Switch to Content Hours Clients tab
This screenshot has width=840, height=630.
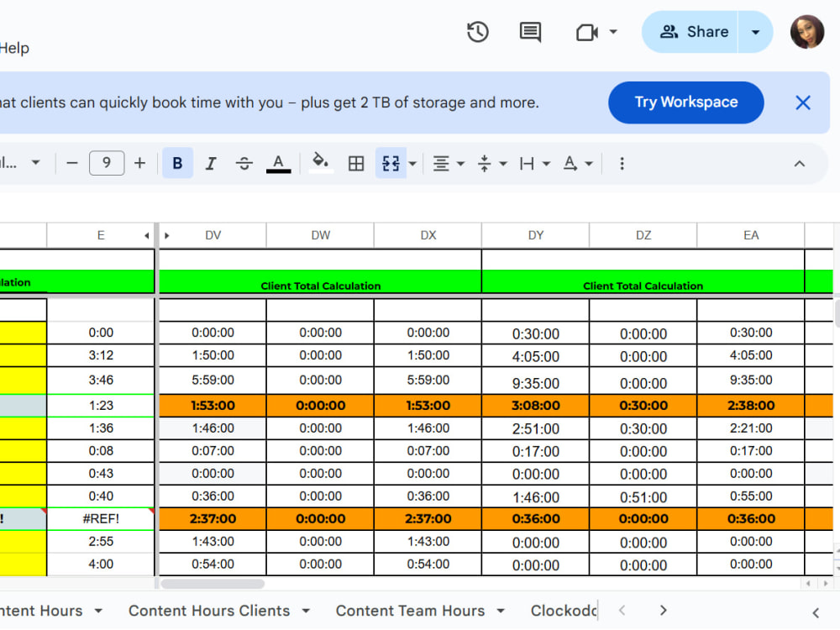[x=209, y=611]
